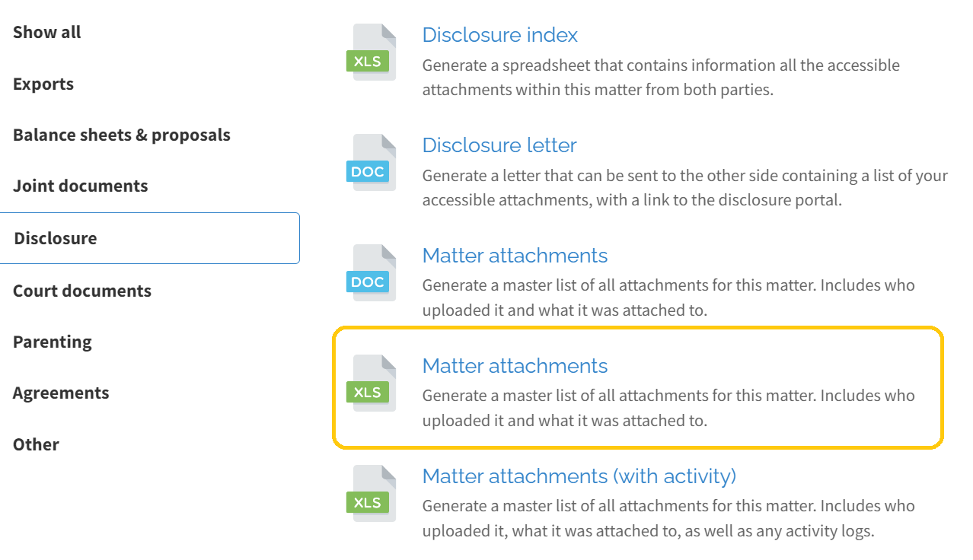Open Matter attachments XLS version title link
Screen dimensions: 973x560
(515, 366)
